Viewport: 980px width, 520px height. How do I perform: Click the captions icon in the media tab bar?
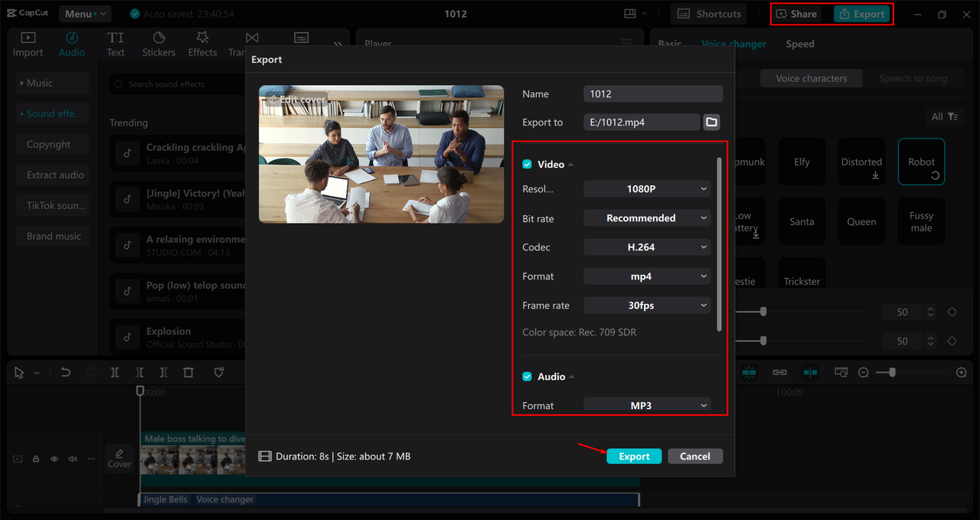click(x=302, y=38)
